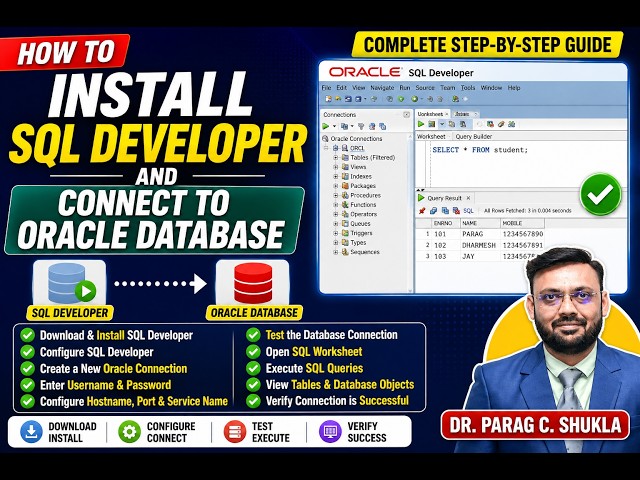Expand the Indexes tree node
Viewport: 640px width, 480px height.
coord(336,176)
